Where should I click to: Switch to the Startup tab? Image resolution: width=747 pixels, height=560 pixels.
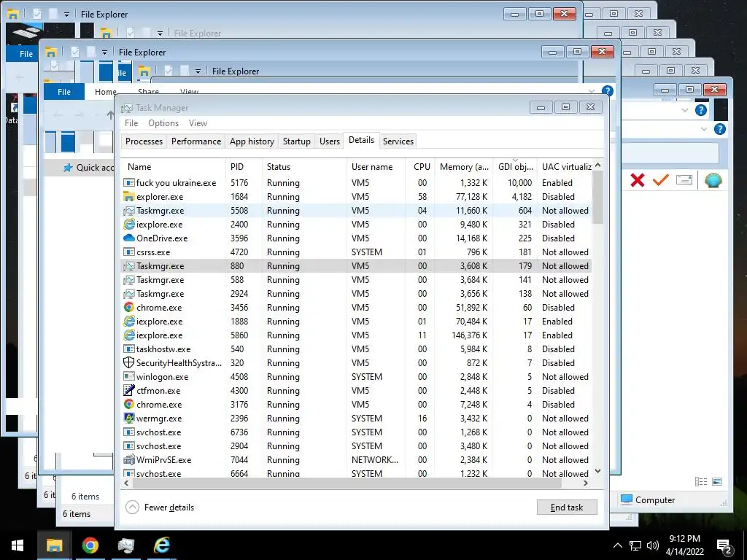coord(296,141)
